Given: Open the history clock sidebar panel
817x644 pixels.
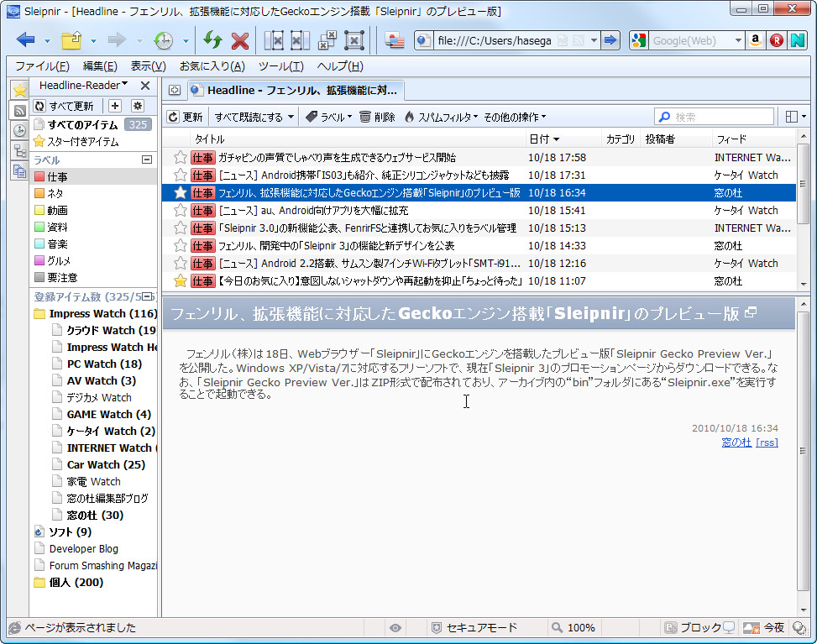Looking at the screenshot, I should coord(20,130).
